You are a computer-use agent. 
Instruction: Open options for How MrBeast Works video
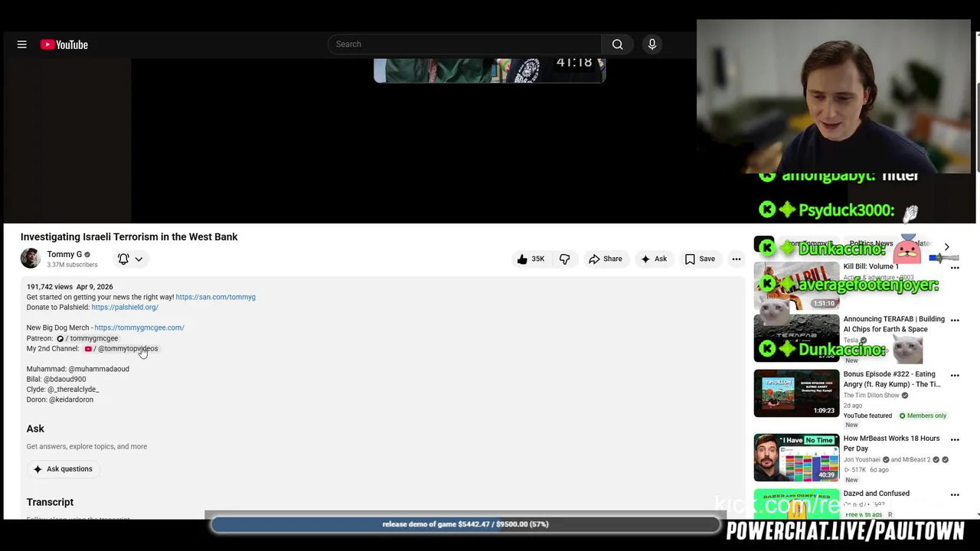point(955,440)
